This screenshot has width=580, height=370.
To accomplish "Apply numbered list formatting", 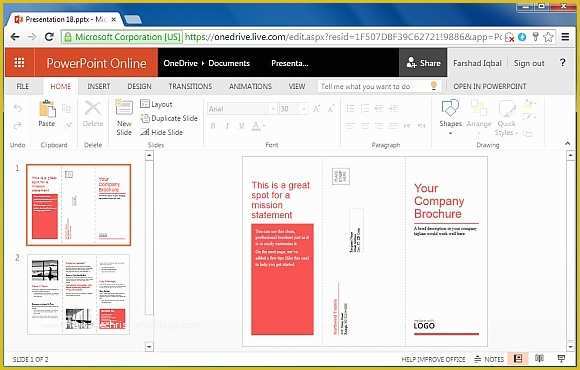I will point(365,108).
